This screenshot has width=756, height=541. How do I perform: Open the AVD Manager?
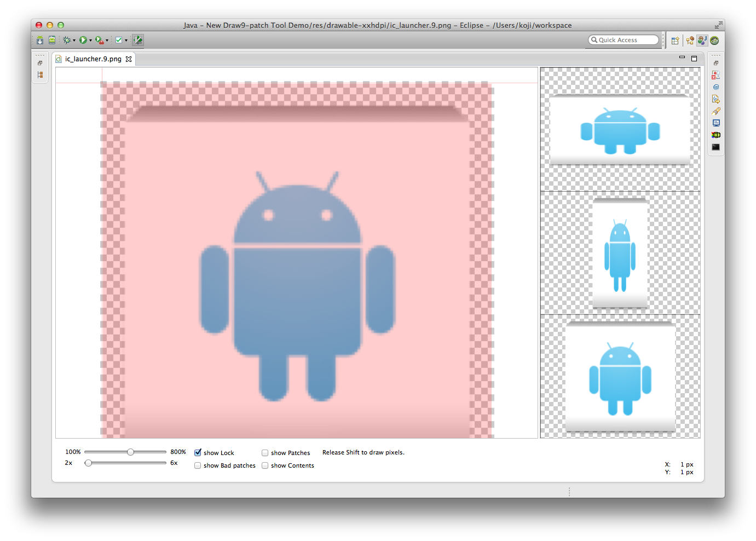coord(51,40)
